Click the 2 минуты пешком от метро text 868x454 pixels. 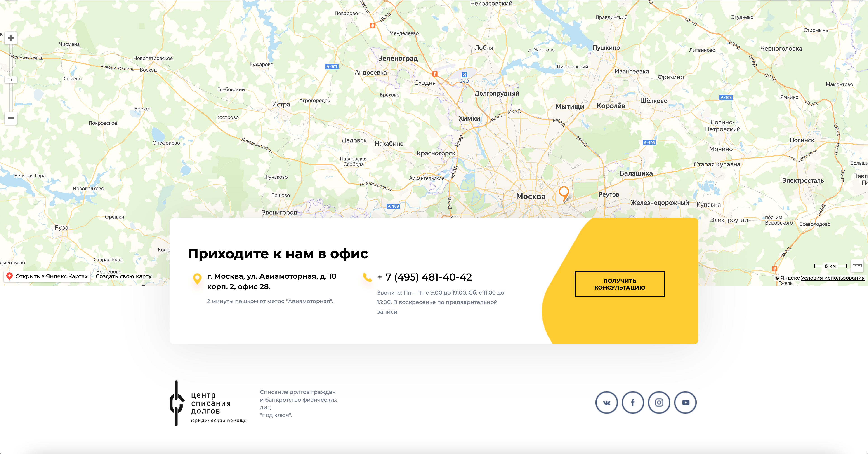(x=270, y=301)
